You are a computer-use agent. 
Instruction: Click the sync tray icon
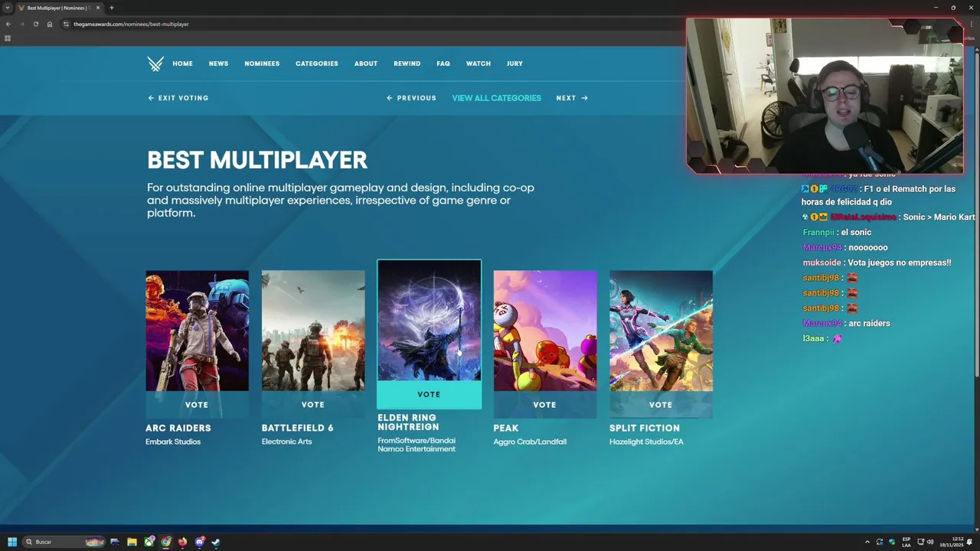point(880,542)
